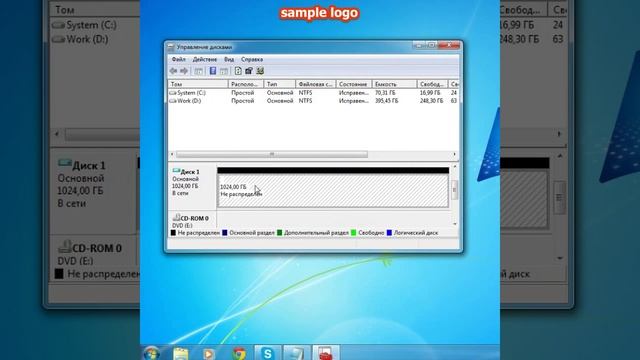Click the black Не распределен legend swatch
Viewport: 640px width, 360px height.
[x=173, y=233]
